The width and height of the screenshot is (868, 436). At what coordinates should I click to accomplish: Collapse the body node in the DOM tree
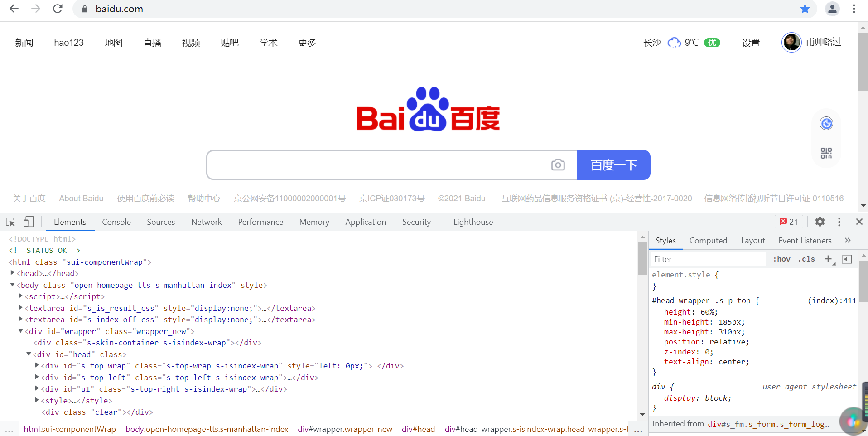(13, 285)
